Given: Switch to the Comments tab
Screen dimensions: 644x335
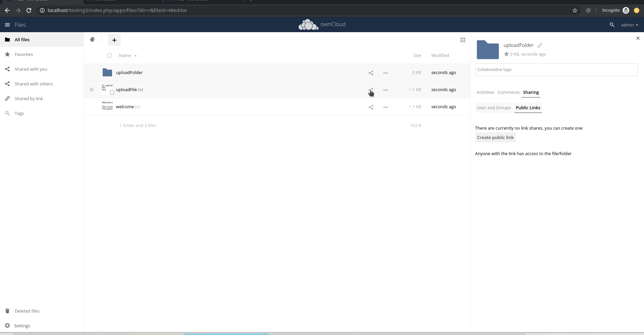Looking at the screenshot, I should pyautogui.click(x=508, y=92).
